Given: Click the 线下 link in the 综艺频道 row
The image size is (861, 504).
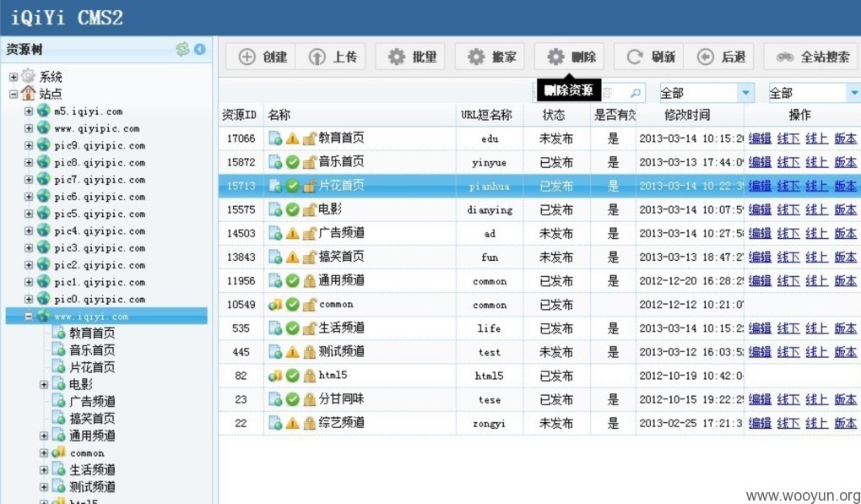Looking at the screenshot, I should [x=788, y=423].
